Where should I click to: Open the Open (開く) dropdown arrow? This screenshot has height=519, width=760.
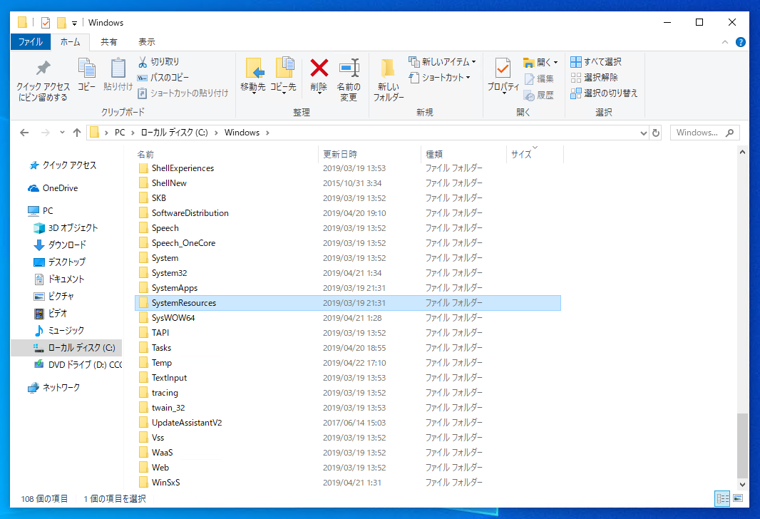[555, 63]
